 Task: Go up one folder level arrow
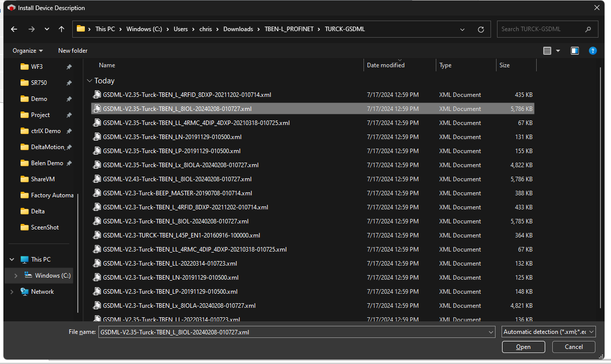pyautogui.click(x=61, y=29)
